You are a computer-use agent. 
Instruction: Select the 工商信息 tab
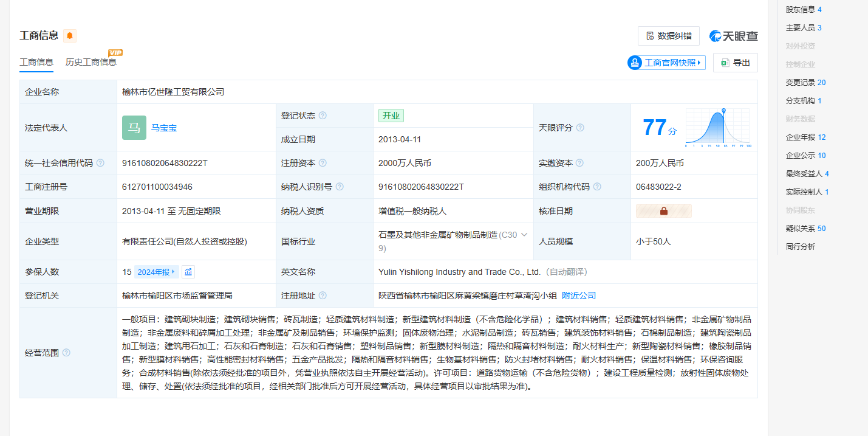(x=36, y=62)
